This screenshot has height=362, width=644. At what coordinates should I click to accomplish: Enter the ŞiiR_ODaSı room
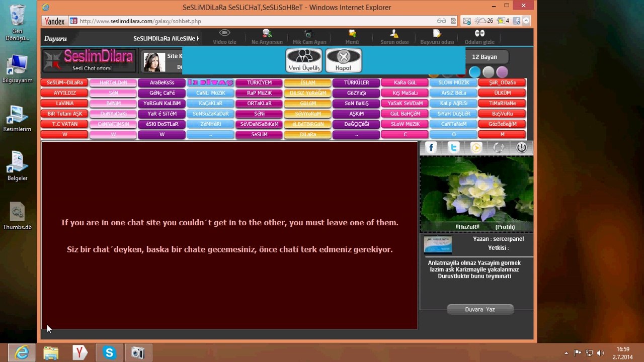pos(502,82)
